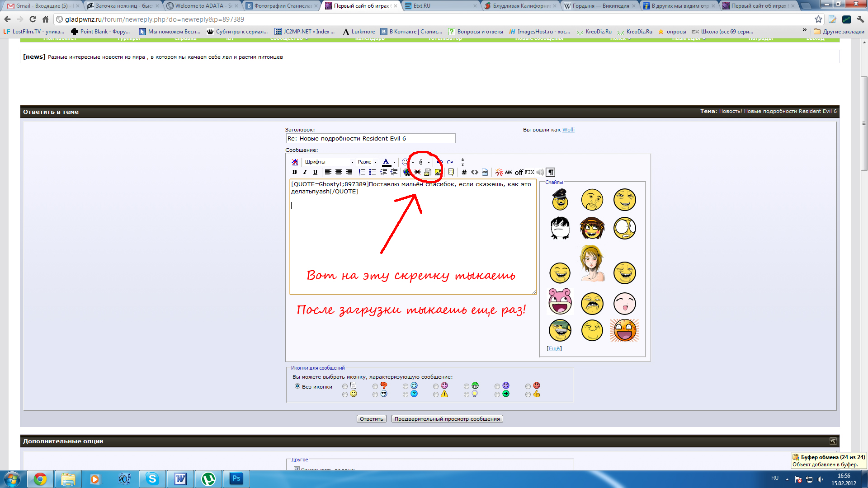Click the italic formatting icon
This screenshot has height=488, width=868.
point(305,172)
